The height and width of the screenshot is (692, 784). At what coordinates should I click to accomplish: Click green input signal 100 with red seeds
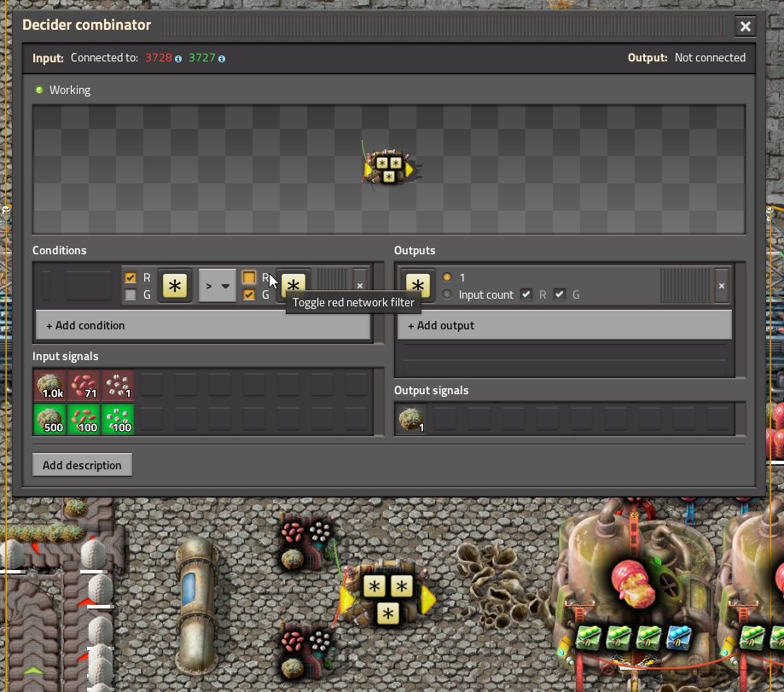[x=84, y=419]
